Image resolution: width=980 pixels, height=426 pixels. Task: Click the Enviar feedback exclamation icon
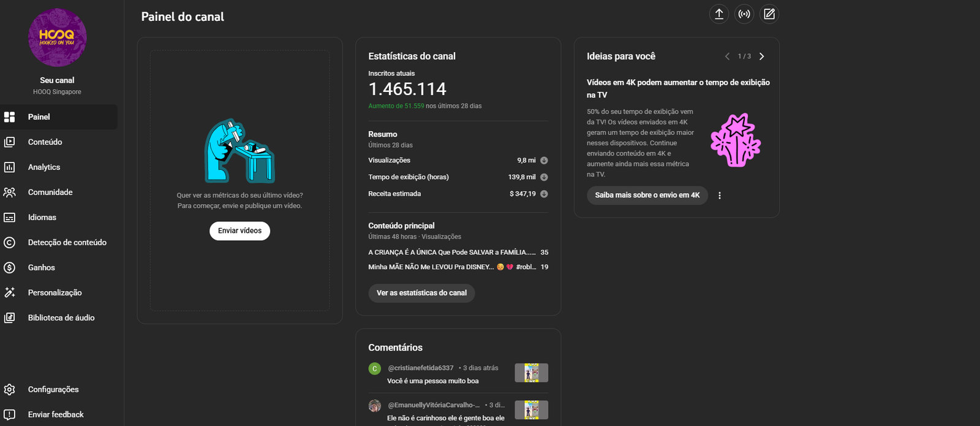tap(9, 415)
